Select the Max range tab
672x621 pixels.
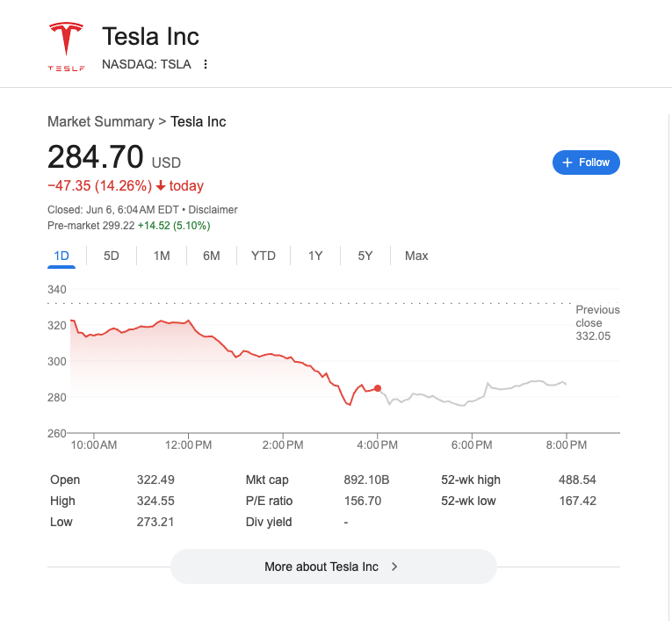click(416, 256)
